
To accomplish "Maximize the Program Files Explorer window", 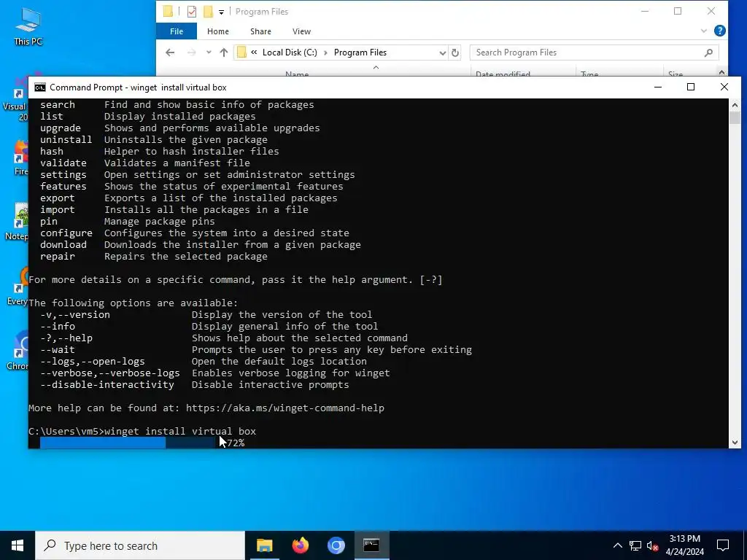I will [678, 11].
